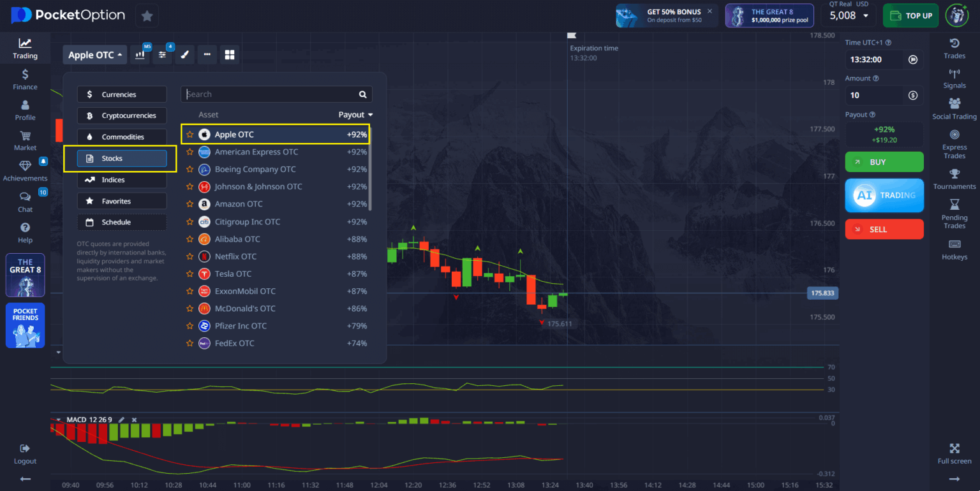The width and height of the screenshot is (980, 491).
Task: Toggle the favorite star for Apple OTC
Action: tap(189, 134)
